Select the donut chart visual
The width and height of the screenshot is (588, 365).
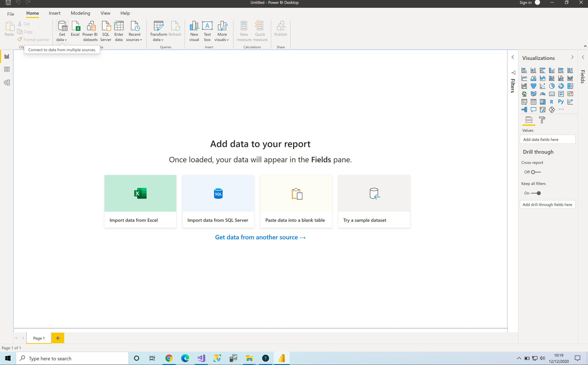coord(561,86)
